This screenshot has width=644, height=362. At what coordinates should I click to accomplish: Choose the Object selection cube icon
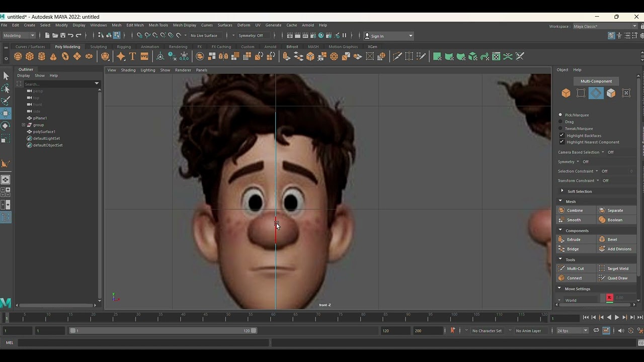566,93
